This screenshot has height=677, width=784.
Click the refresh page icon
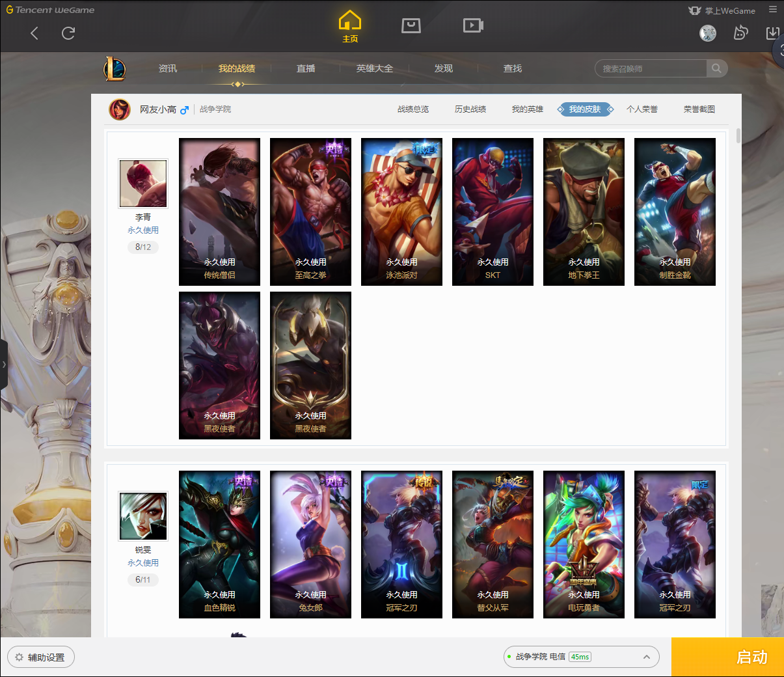click(x=68, y=33)
